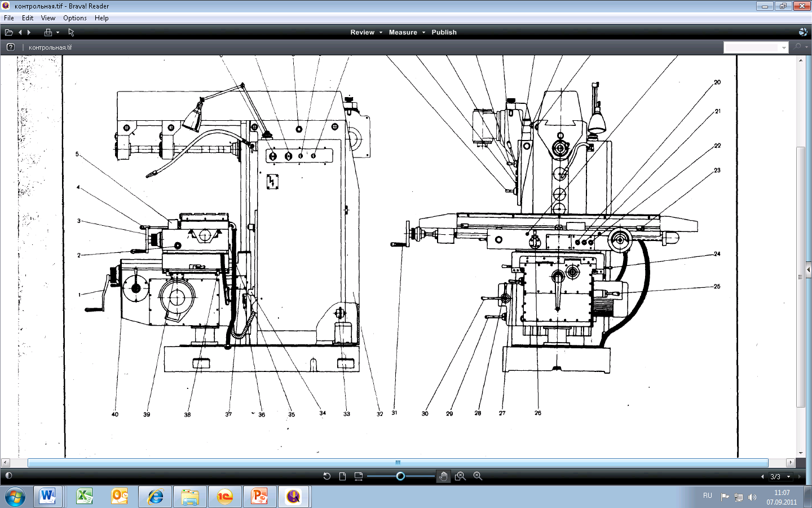Image resolution: width=812 pixels, height=508 pixels.
Task: Go to next page arrow after 3/3
Action: click(799, 477)
